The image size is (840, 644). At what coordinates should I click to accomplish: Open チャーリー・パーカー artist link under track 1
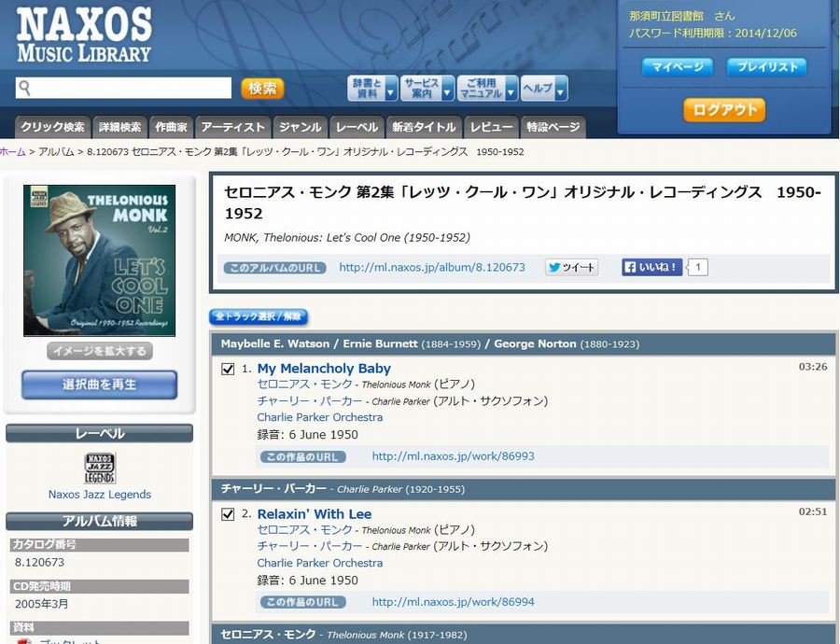[x=310, y=400]
